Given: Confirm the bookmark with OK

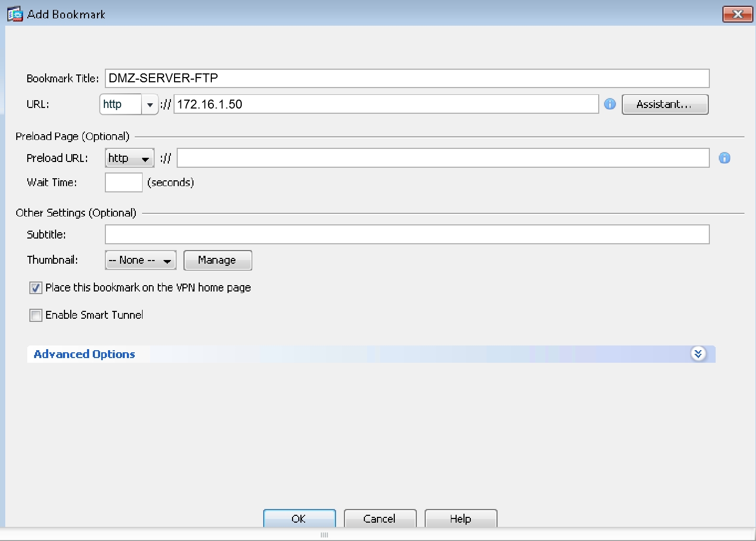Looking at the screenshot, I should pyautogui.click(x=299, y=518).
